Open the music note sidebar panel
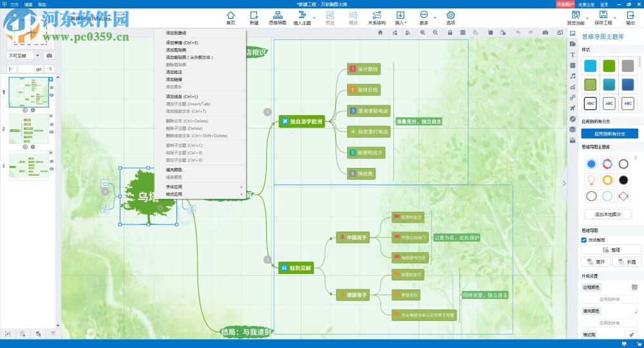This screenshot has width=644, height=348. pos(573,76)
